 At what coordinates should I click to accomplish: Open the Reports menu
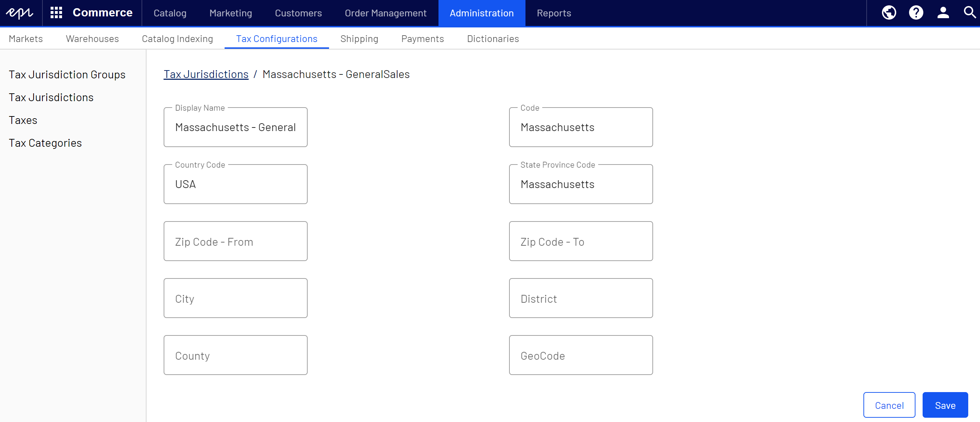click(x=554, y=13)
